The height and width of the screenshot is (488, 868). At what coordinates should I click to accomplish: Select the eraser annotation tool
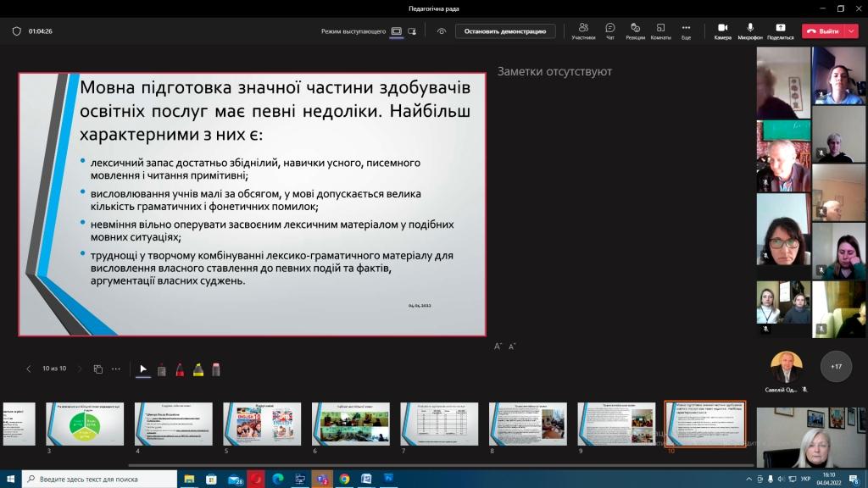coord(216,369)
